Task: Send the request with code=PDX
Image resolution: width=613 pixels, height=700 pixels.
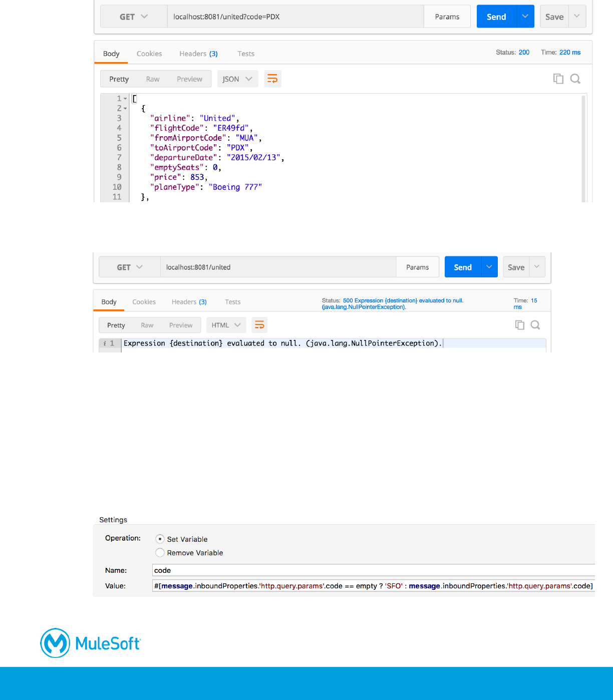Action: [496, 17]
